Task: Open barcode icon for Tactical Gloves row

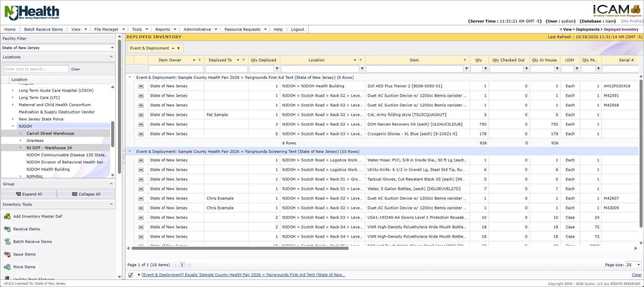Action: (x=141, y=180)
